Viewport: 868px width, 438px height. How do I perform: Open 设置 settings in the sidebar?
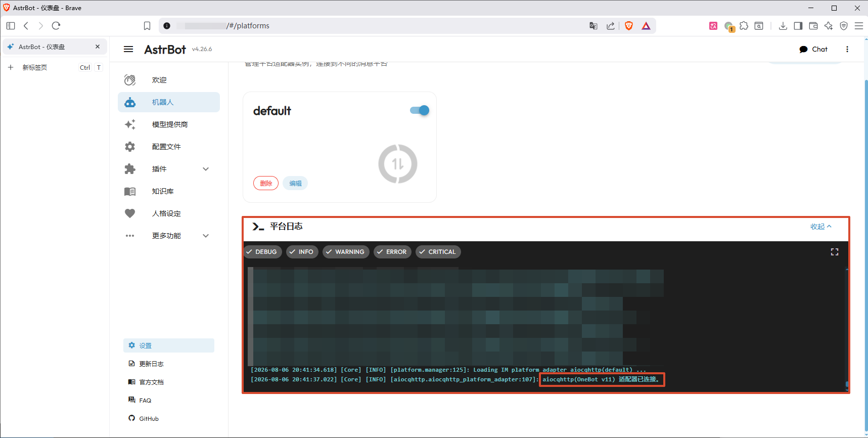(169, 345)
